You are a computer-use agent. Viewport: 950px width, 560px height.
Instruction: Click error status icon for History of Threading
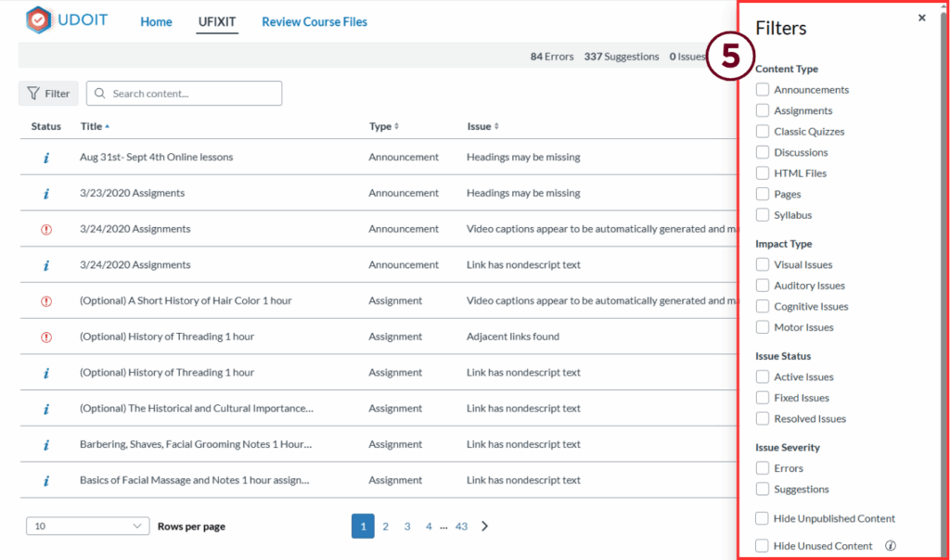point(46,337)
